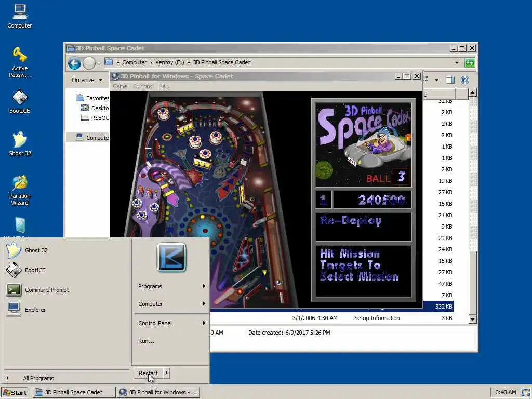Click the Start button
Screen dimensions: 532x399
(x=15, y=393)
